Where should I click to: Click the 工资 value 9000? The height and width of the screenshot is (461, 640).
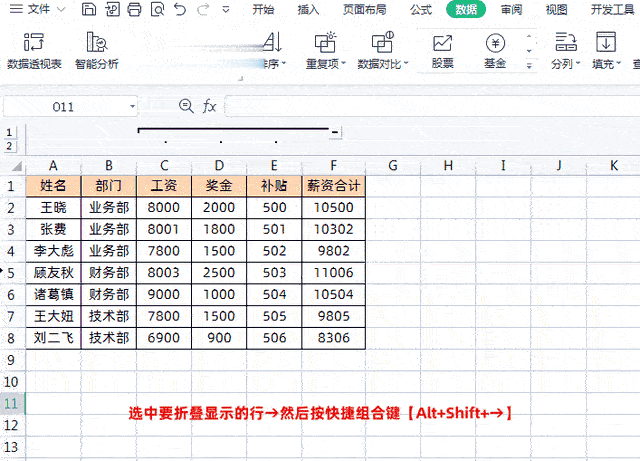[164, 294]
